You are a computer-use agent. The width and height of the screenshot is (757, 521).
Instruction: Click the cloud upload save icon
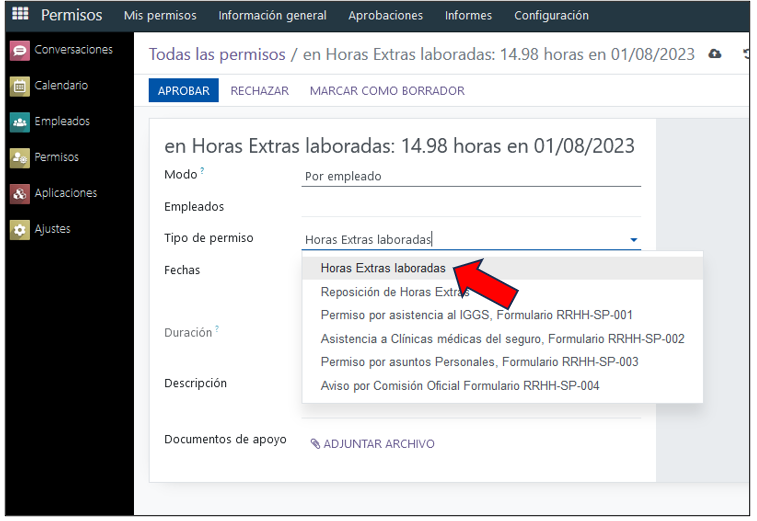715,54
